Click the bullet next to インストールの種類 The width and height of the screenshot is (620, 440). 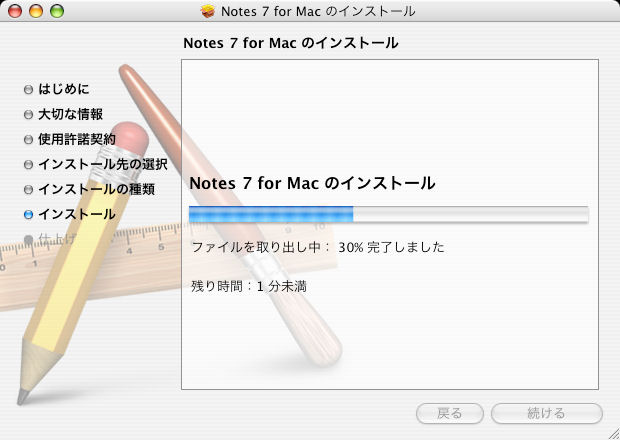click(28, 189)
